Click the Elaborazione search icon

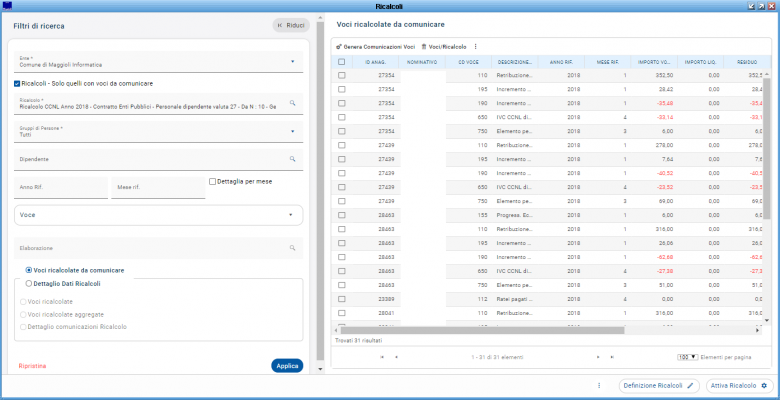coord(292,248)
